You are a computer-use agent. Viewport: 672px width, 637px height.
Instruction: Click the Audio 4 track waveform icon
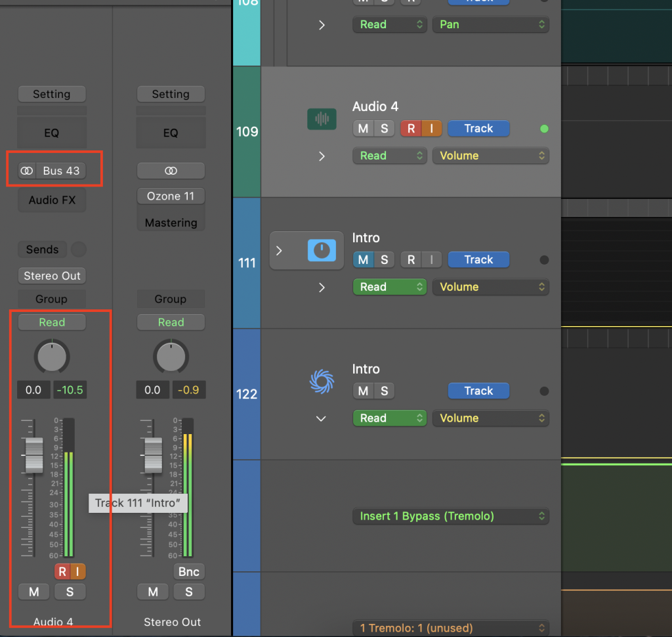pyautogui.click(x=322, y=119)
